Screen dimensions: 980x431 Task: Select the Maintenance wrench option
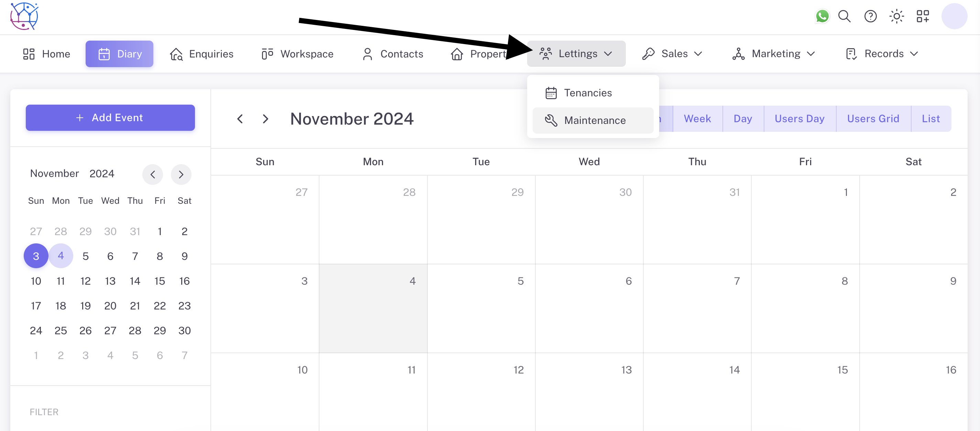coord(595,120)
